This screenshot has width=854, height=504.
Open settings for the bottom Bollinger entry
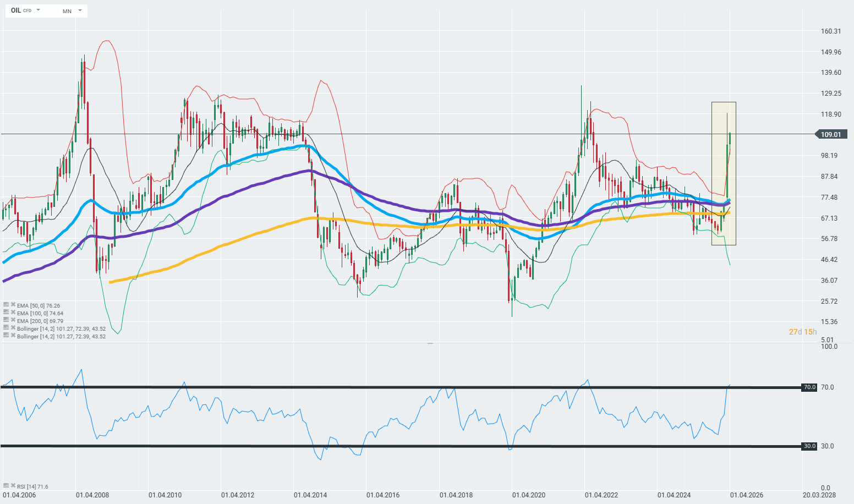pyautogui.click(x=6, y=336)
